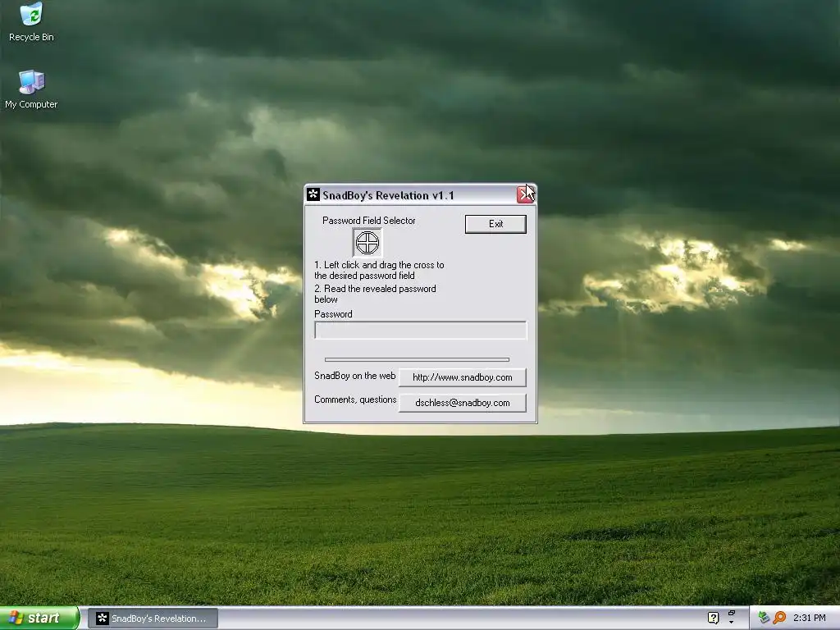The width and height of the screenshot is (840, 630).
Task: Click the Password Field Selector cross icon
Action: click(x=367, y=243)
